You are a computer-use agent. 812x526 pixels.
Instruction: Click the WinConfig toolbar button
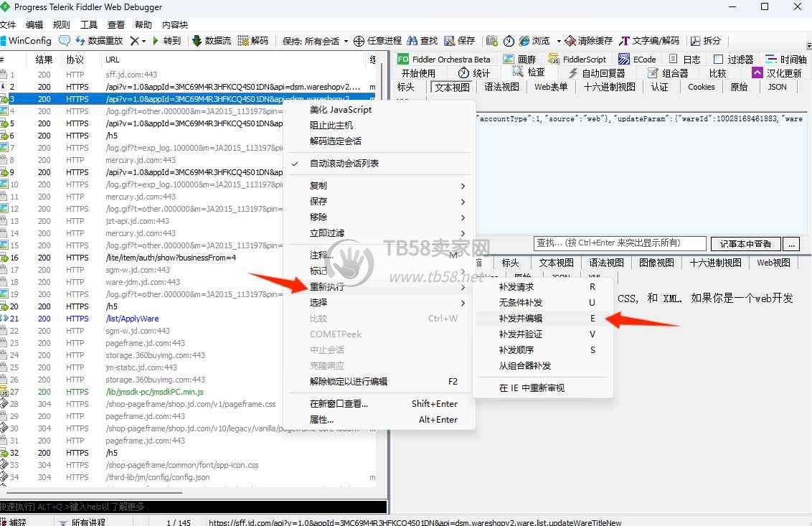26,40
